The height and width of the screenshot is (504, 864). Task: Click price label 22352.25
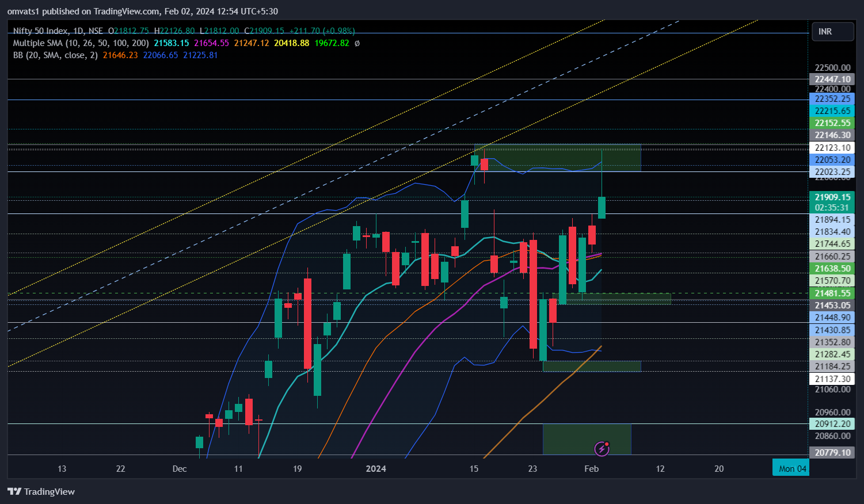pos(832,99)
